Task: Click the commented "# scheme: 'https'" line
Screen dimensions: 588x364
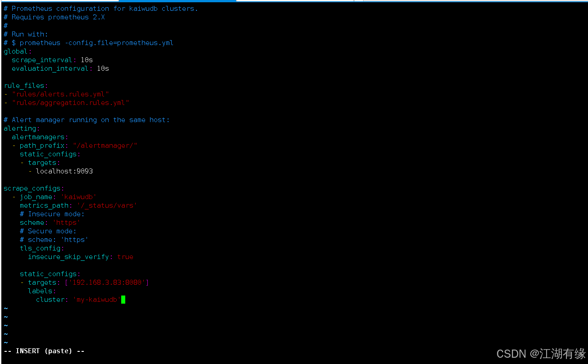Action: click(x=54, y=240)
